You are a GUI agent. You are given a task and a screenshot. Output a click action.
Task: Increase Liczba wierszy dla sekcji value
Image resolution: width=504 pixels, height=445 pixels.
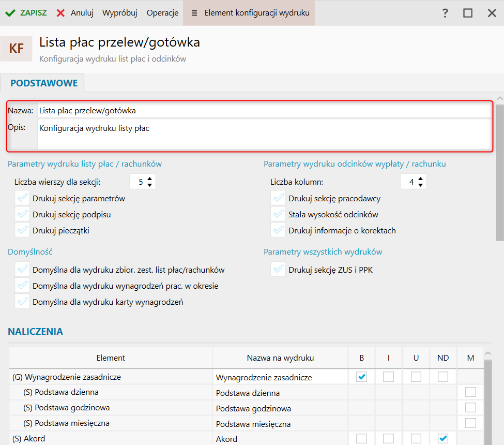[x=149, y=179]
